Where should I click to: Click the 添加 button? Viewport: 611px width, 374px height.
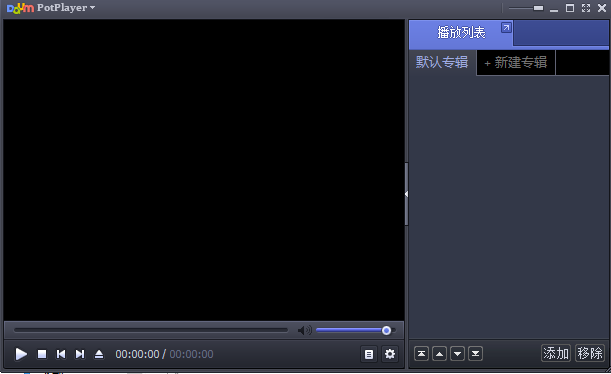click(556, 353)
